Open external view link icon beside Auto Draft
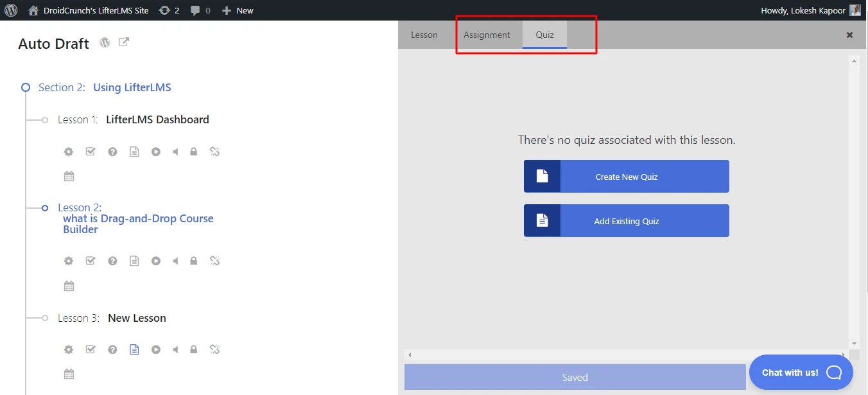868x395 pixels. tap(124, 42)
